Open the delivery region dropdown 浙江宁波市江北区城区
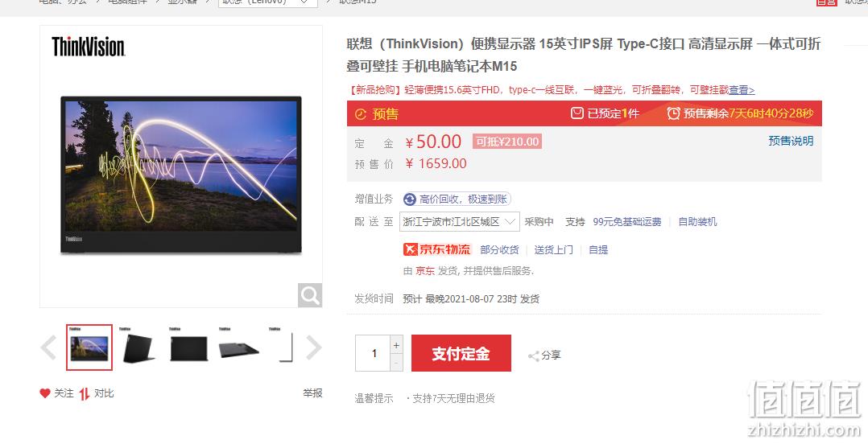 (x=460, y=221)
